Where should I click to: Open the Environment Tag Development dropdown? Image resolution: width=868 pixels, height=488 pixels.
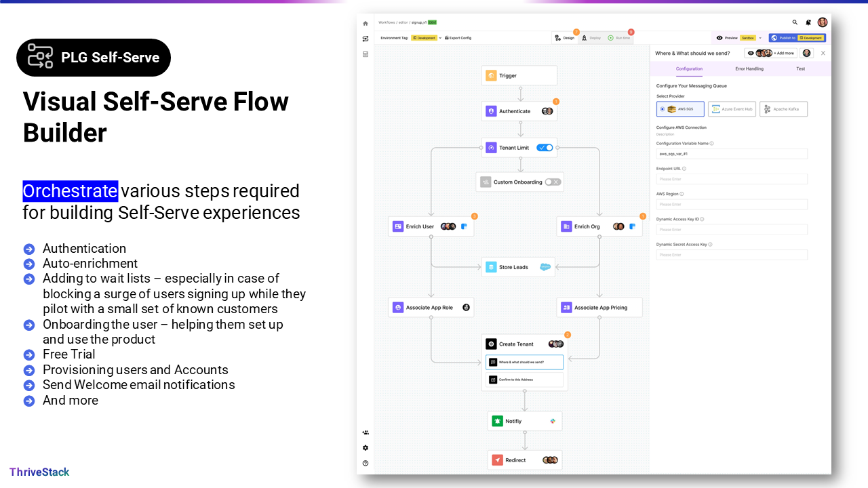[426, 38]
